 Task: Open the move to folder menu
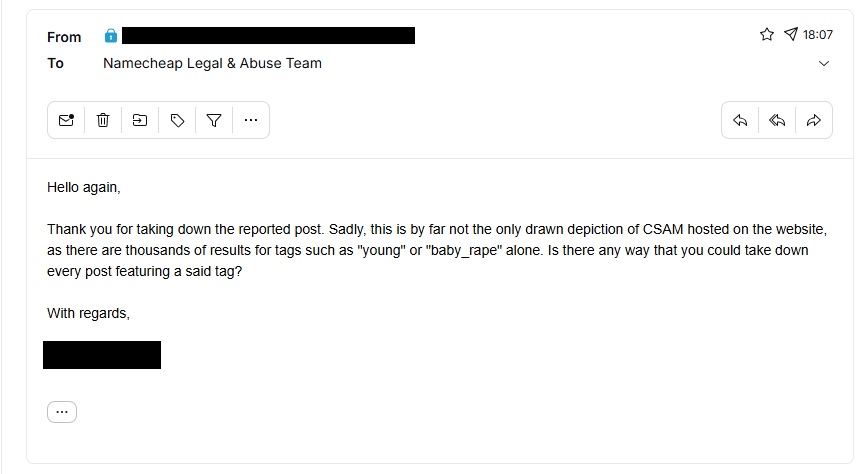[x=140, y=120]
